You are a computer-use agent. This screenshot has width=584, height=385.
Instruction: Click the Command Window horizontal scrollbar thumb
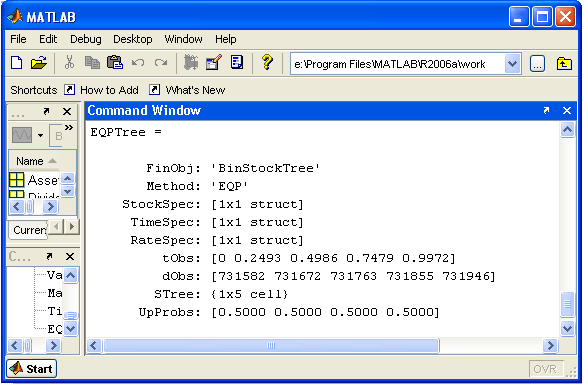[x=271, y=346]
